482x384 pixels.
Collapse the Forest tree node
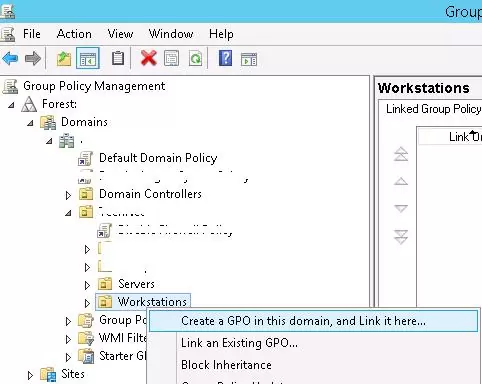coord(11,105)
